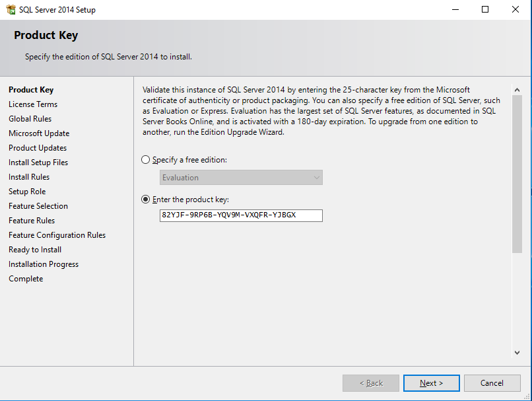The width and height of the screenshot is (532, 401).
Task: Select License Terms in the sidebar
Action: pyautogui.click(x=32, y=104)
